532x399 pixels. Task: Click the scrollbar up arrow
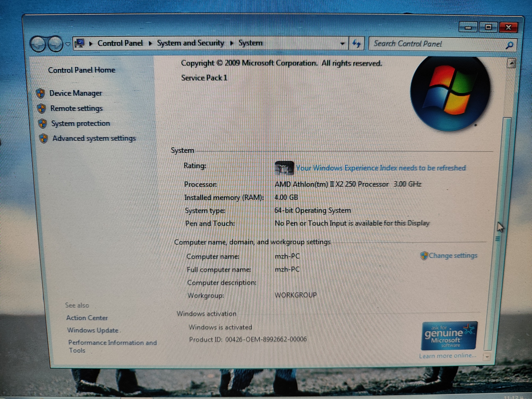[x=511, y=63]
